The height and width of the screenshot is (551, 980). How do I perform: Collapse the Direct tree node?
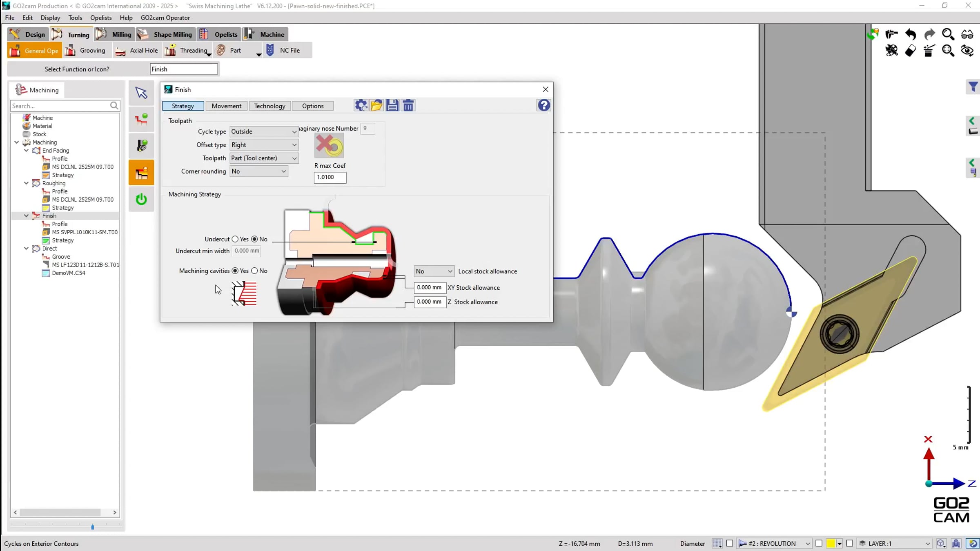[x=26, y=249]
